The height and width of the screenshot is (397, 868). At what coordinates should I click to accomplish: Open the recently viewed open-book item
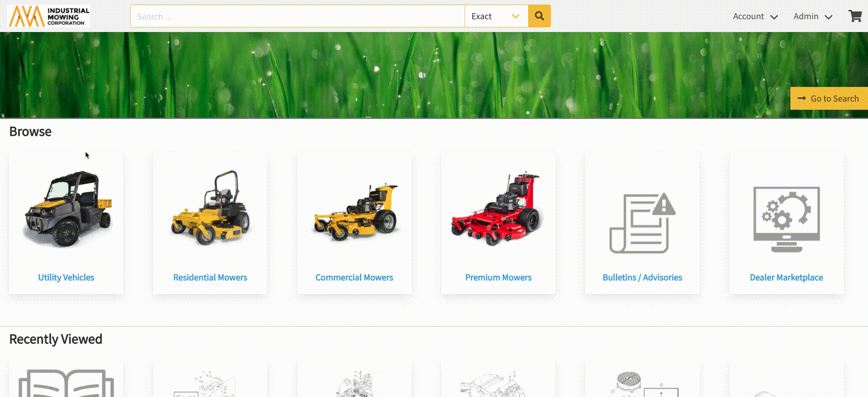[66, 383]
